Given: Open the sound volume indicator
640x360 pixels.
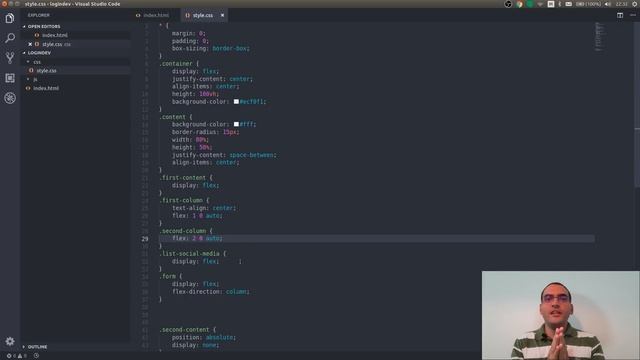Looking at the screenshot, I should point(608,4).
